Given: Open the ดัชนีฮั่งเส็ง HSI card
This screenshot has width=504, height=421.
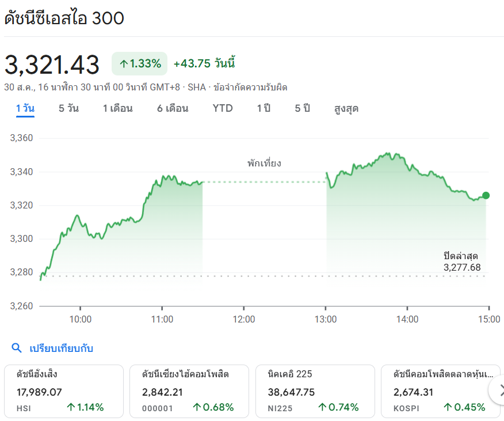Looking at the screenshot, I should 64,390.
